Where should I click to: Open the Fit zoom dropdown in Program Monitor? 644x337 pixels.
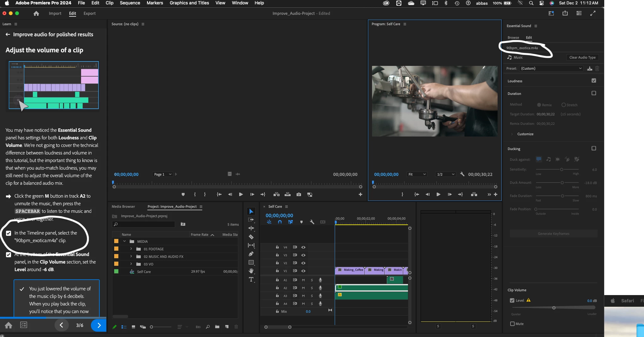pos(417,174)
